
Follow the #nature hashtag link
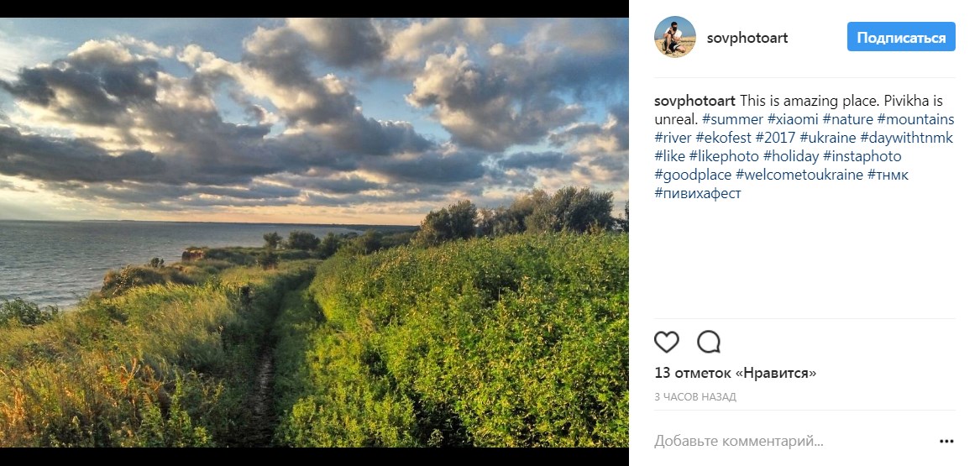[847, 119]
